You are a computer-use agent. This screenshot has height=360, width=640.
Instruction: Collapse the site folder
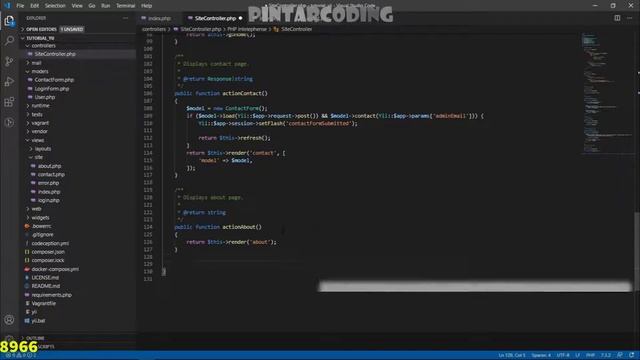(38, 157)
